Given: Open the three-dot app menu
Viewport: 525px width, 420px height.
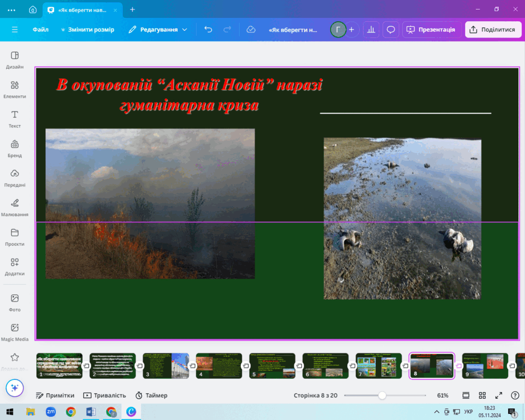Looking at the screenshot, I should [11, 10].
